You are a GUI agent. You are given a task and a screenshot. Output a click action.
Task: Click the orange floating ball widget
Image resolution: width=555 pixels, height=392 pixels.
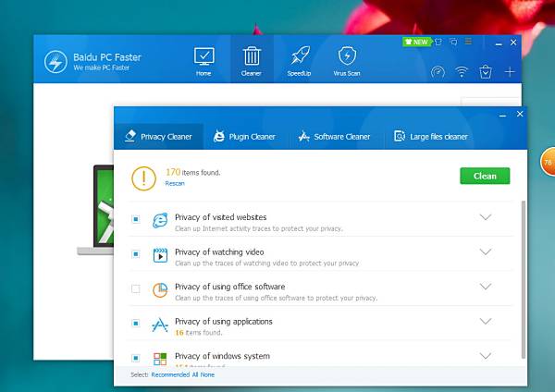pos(548,162)
